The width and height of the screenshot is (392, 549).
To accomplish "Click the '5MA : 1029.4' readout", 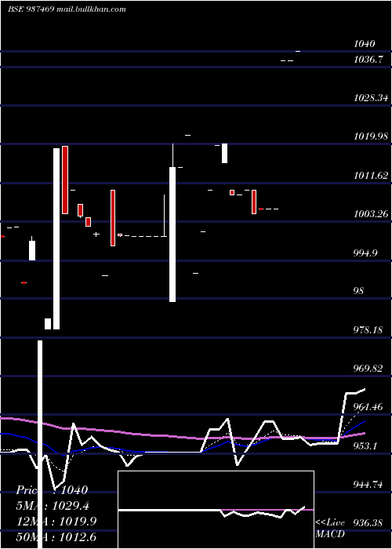I will click(53, 506).
